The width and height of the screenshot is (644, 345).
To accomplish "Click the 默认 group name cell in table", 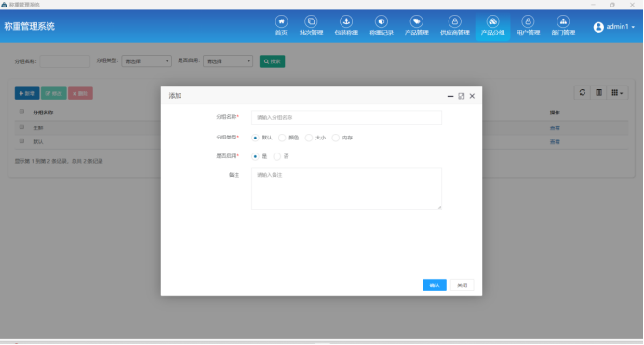I will [x=38, y=142].
